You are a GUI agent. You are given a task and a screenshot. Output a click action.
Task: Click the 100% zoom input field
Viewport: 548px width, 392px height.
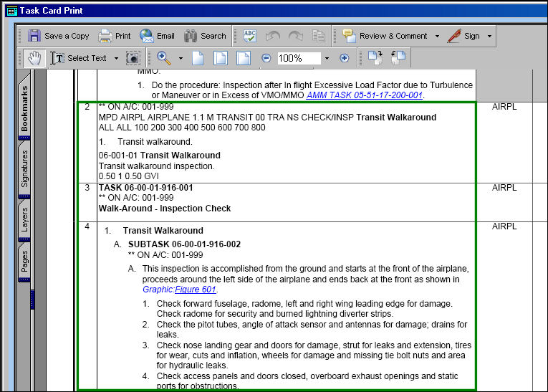pos(299,58)
